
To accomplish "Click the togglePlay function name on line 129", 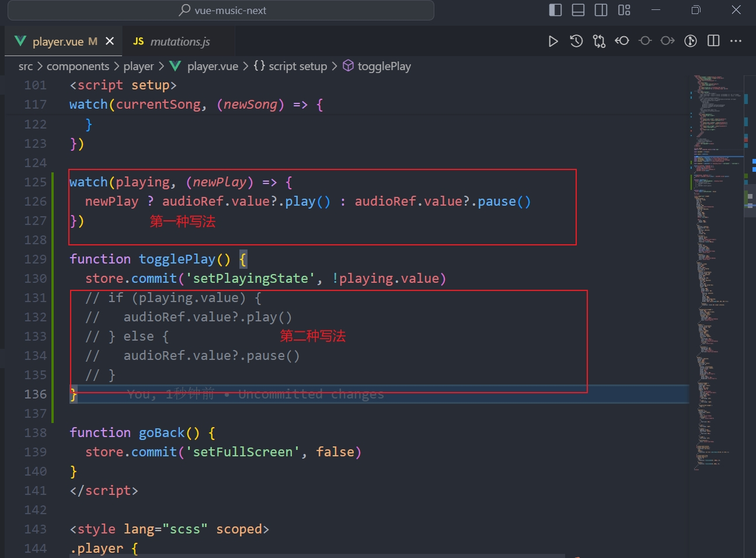I will pyautogui.click(x=177, y=259).
